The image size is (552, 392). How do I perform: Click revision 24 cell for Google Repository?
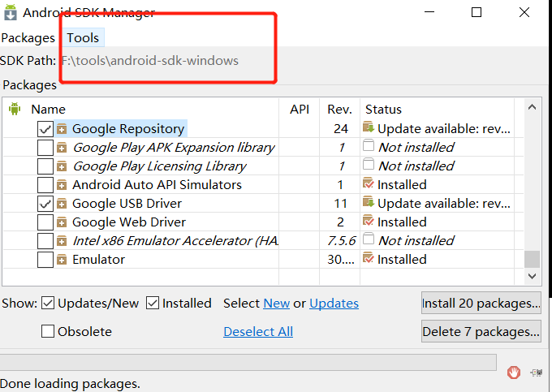[x=340, y=129]
